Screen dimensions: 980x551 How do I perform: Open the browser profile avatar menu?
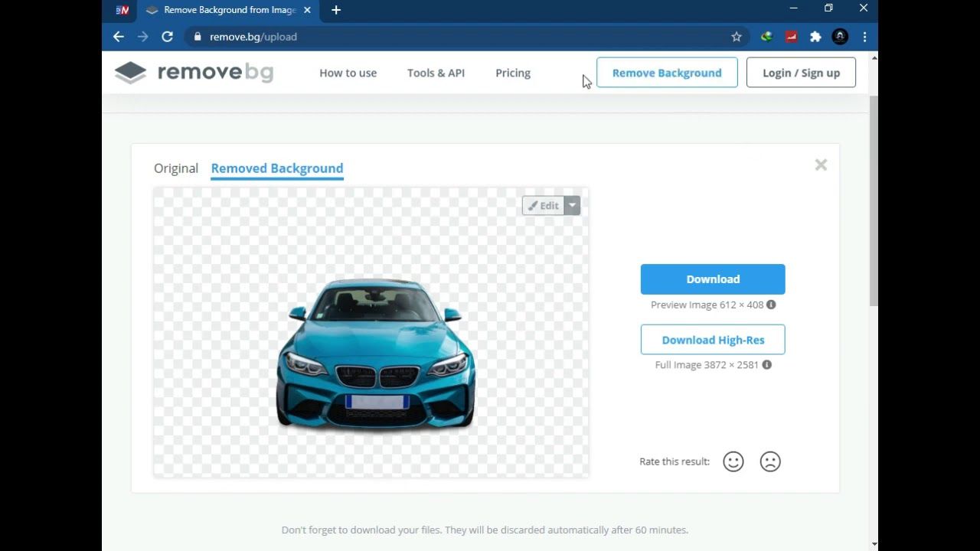[x=840, y=36]
